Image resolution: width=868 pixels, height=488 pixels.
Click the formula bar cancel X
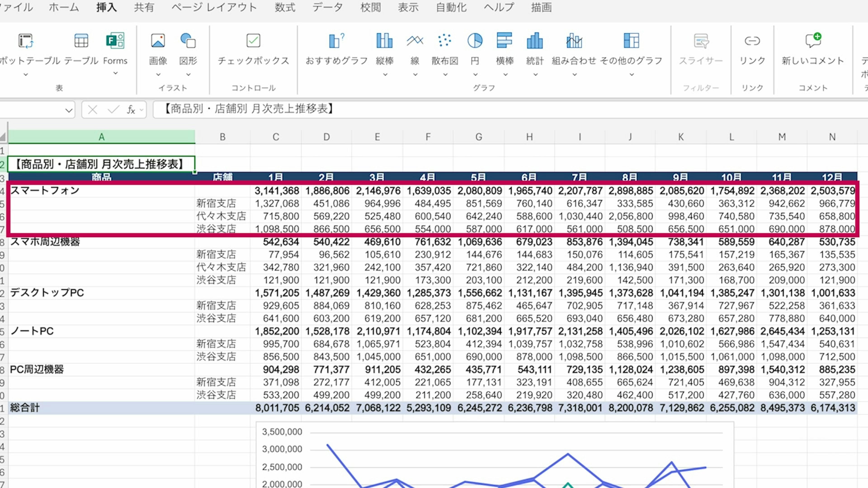pos(93,109)
